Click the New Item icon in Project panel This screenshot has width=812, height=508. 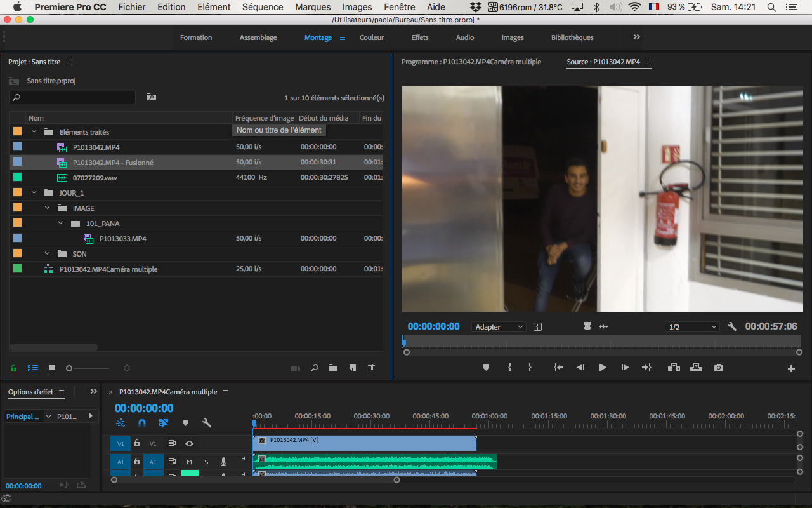[x=353, y=368]
